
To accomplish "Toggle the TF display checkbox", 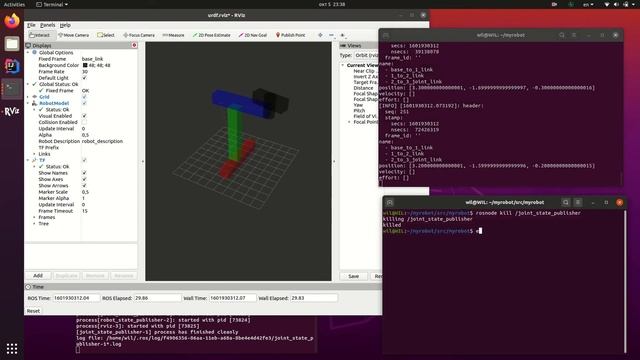I will pos(84,160).
